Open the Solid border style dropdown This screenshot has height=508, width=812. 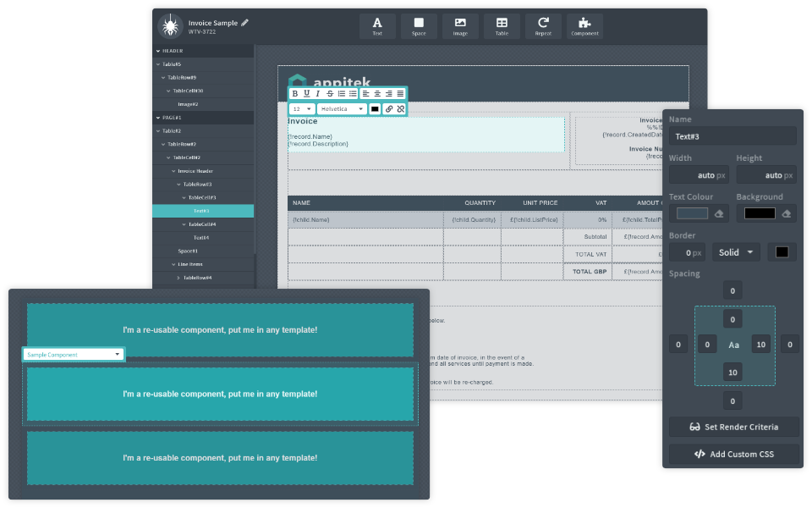click(x=735, y=252)
